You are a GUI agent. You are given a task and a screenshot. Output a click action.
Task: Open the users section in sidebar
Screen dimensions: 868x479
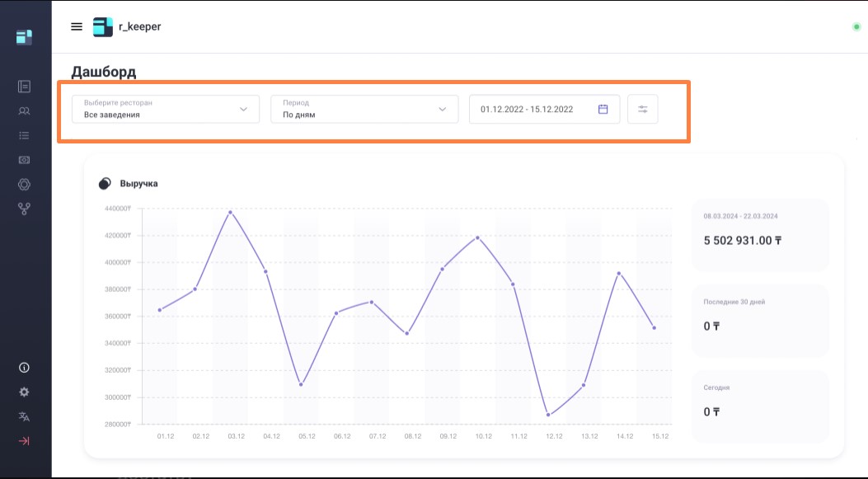(25, 111)
